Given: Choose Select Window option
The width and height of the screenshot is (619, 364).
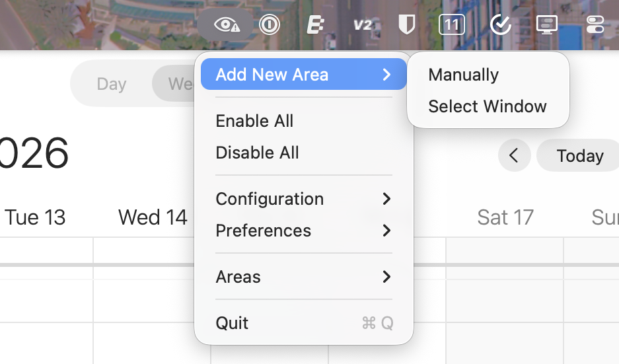Looking at the screenshot, I should coord(488,106).
